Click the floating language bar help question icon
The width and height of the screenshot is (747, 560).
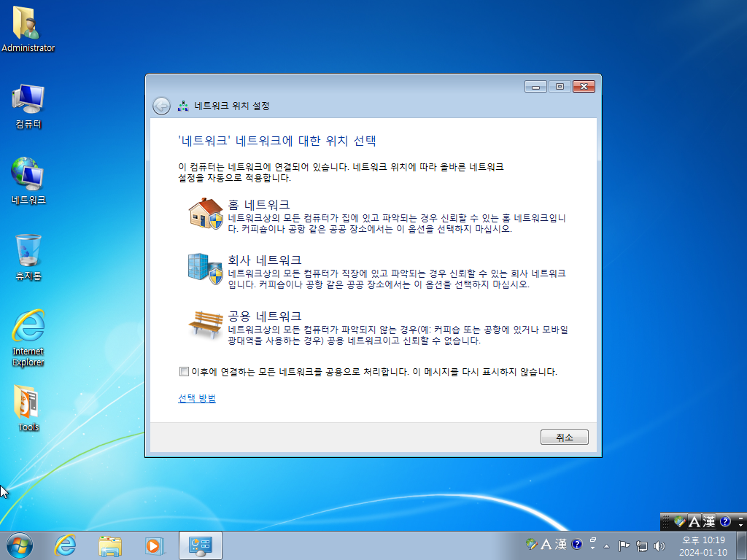(725, 522)
